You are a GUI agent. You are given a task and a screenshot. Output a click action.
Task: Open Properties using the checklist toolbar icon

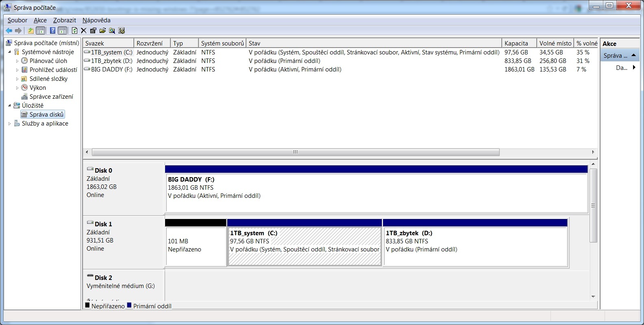tap(93, 30)
